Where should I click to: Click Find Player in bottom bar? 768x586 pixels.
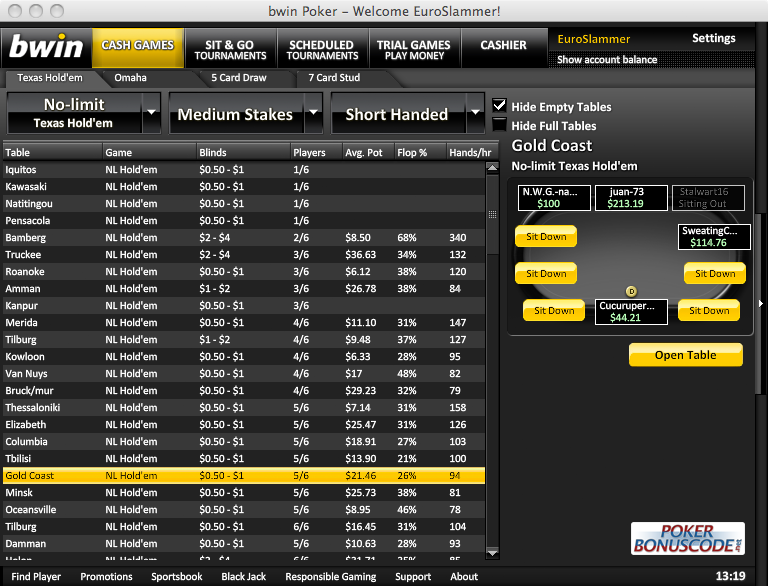36,577
